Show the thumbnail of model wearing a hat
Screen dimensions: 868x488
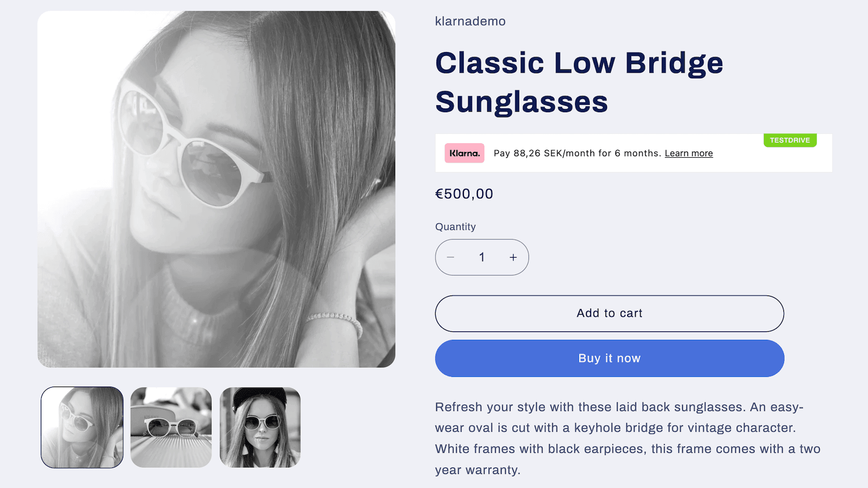pyautogui.click(x=260, y=427)
